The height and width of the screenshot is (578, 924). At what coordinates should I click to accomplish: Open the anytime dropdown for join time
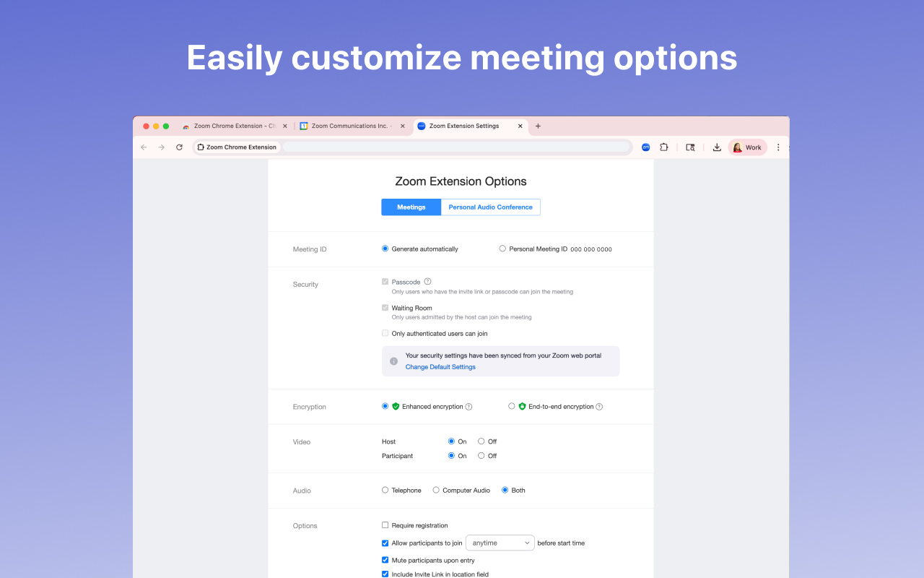pos(500,543)
